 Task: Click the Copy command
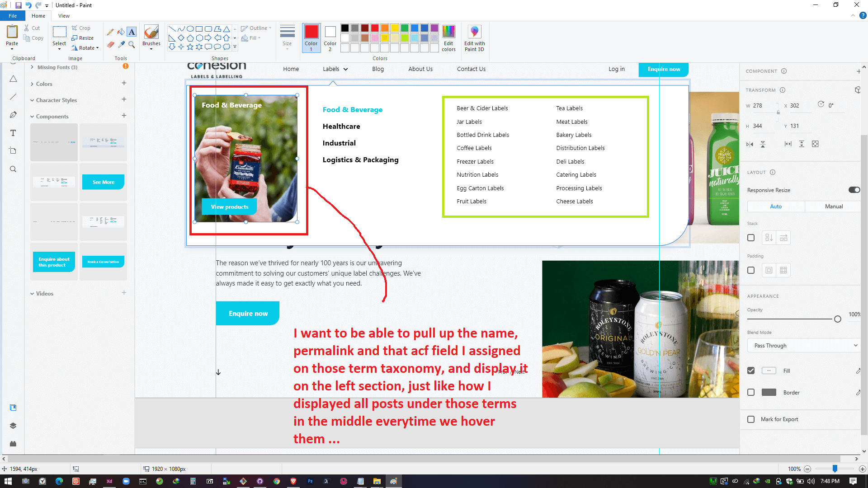tap(33, 38)
